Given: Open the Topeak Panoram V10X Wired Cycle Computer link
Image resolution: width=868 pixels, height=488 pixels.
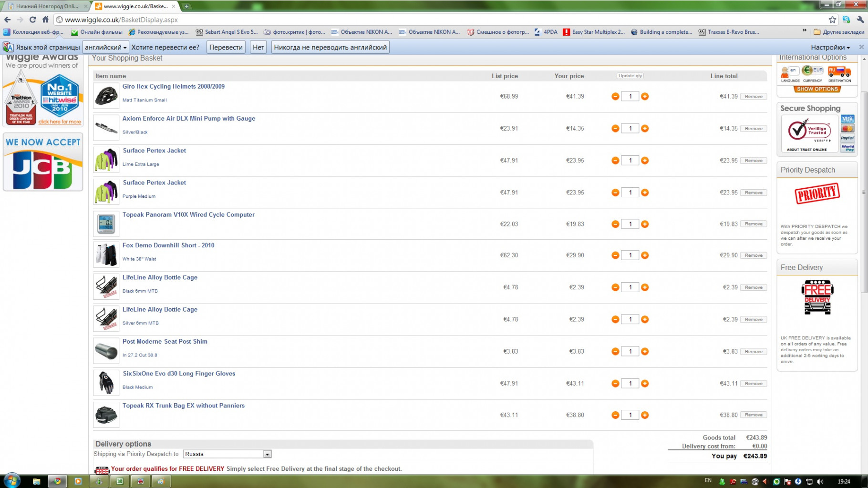Looking at the screenshot, I should click(188, 215).
